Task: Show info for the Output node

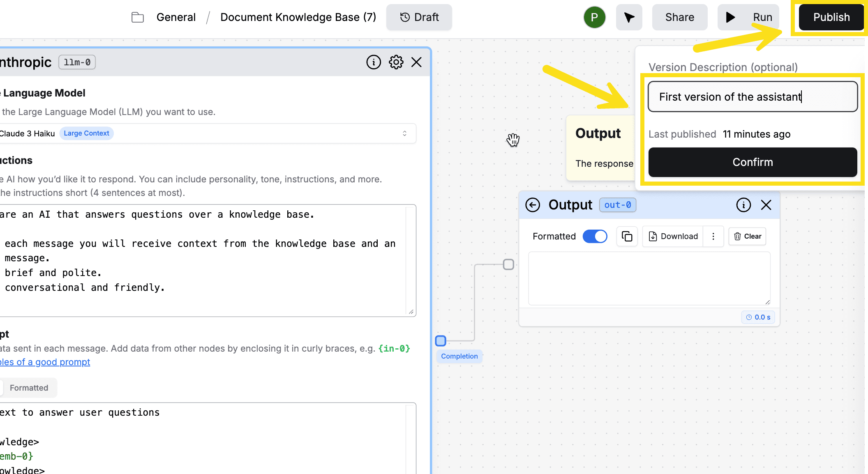Action: [x=743, y=205]
